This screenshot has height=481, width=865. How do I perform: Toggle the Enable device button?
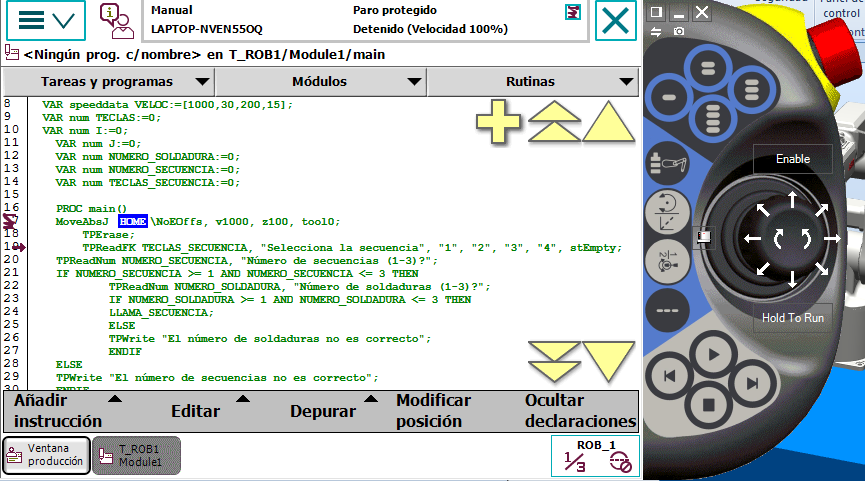click(x=793, y=159)
